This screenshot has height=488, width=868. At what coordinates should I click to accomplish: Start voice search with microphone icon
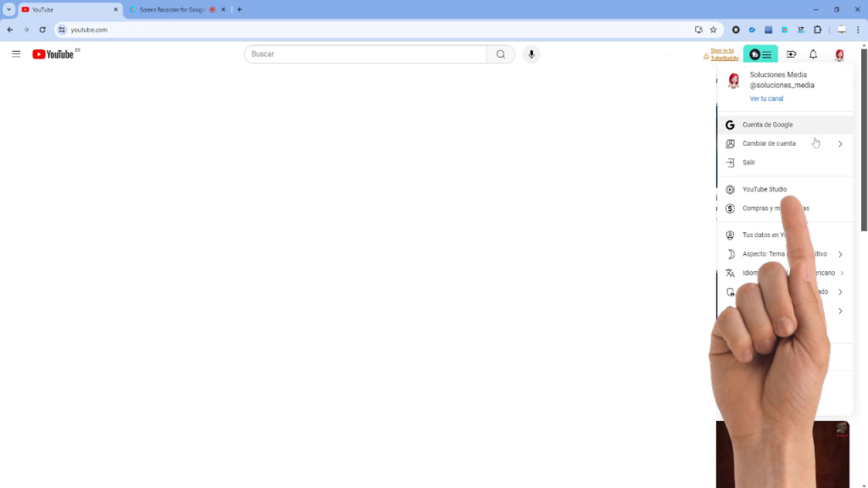[x=531, y=54]
